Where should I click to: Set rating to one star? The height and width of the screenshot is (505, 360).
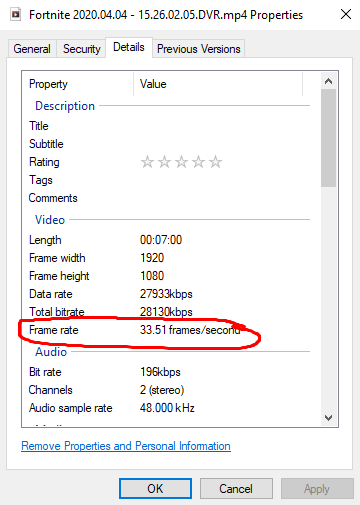tap(147, 162)
